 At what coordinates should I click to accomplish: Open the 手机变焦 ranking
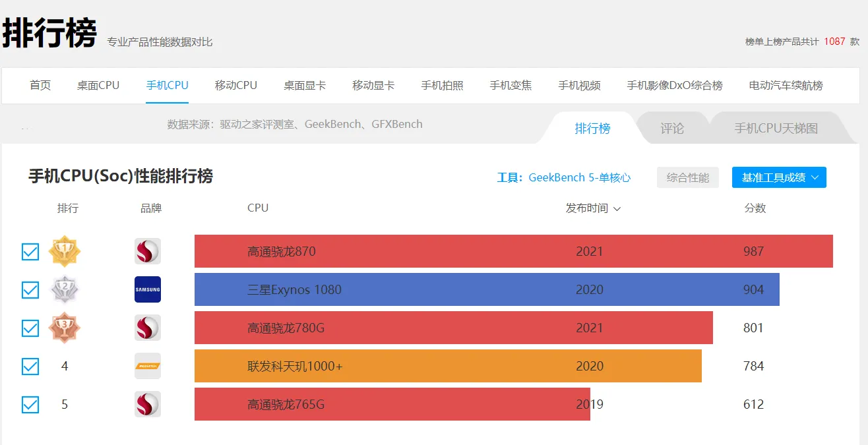511,85
